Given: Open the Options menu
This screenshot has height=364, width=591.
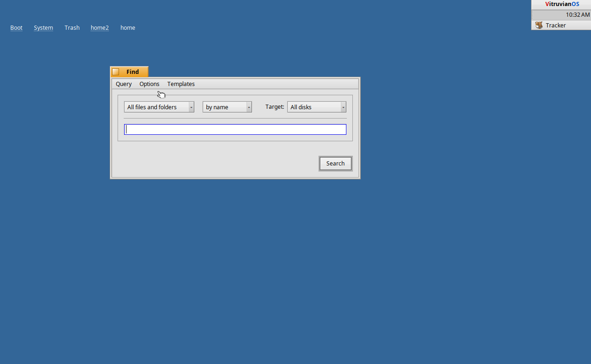Looking at the screenshot, I should tap(149, 84).
